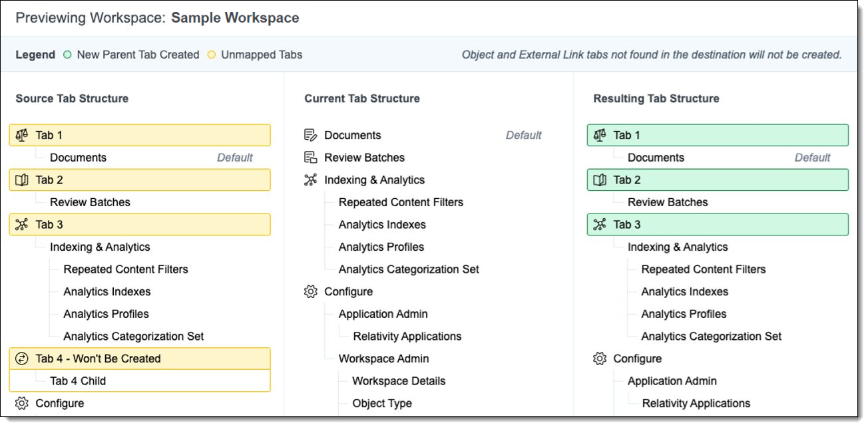Click Analytics Categorization Set in source structure

click(x=133, y=337)
